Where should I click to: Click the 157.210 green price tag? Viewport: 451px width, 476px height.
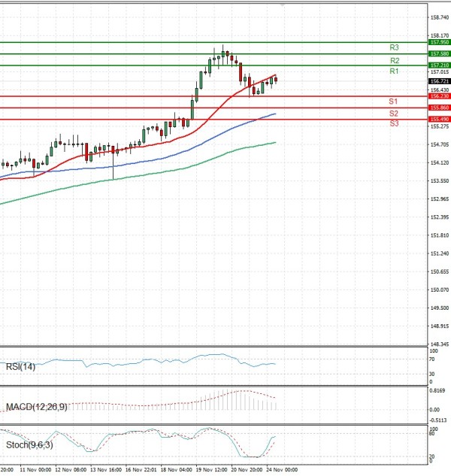coord(439,65)
